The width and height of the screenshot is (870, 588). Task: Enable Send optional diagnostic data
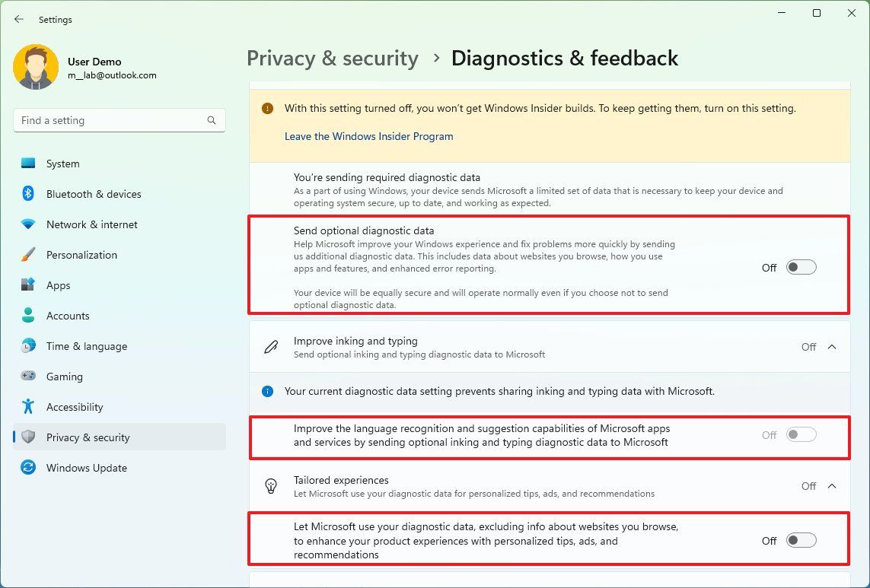[x=800, y=267]
